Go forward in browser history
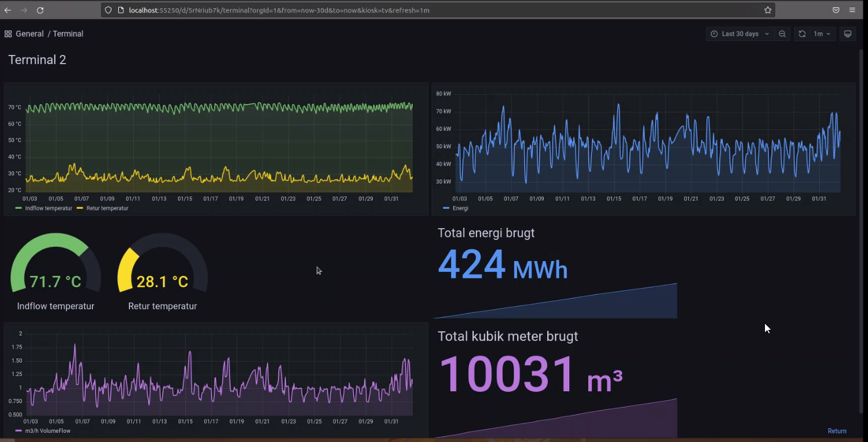This screenshot has width=868, height=442. [x=24, y=10]
